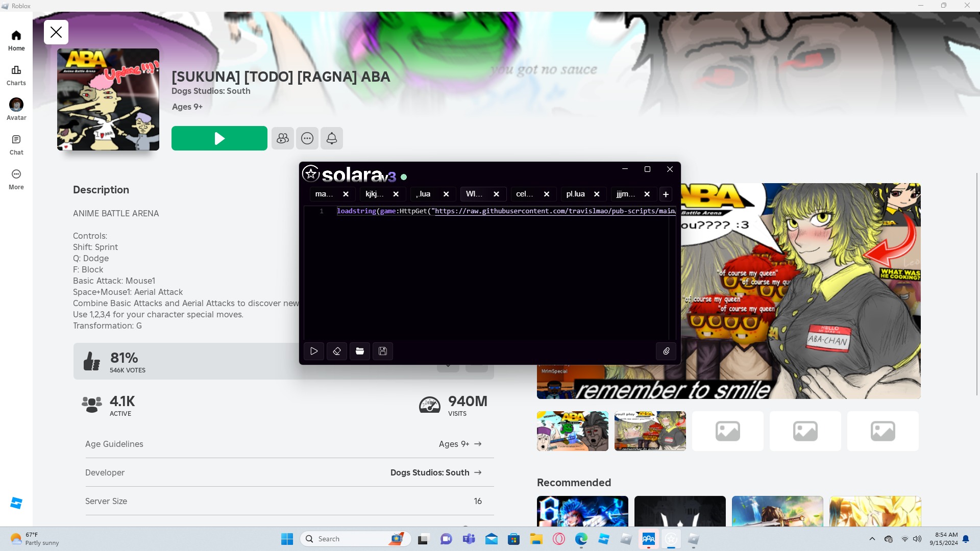Launch Opera browser from taskbar
Image resolution: width=980 pixels, height=551 pixels.
click(558, 539)
